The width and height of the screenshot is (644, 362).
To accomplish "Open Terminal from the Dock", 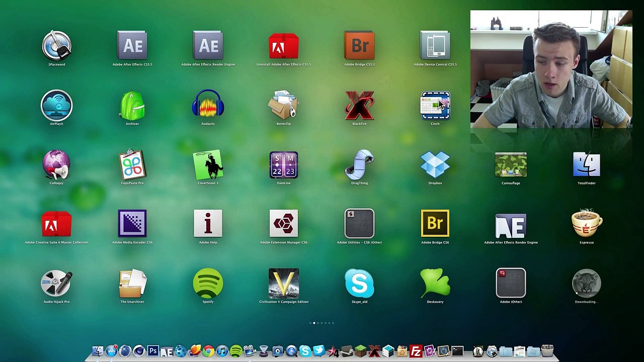I will coord(457,351).
